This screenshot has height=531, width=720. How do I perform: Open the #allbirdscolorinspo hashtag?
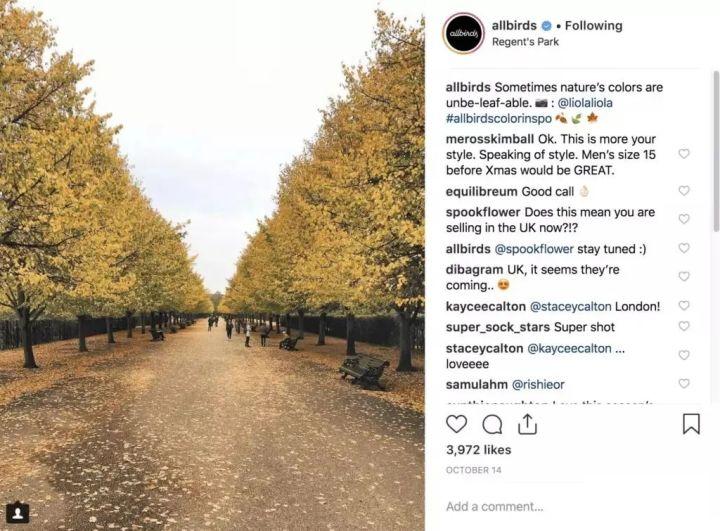point(499,119)
